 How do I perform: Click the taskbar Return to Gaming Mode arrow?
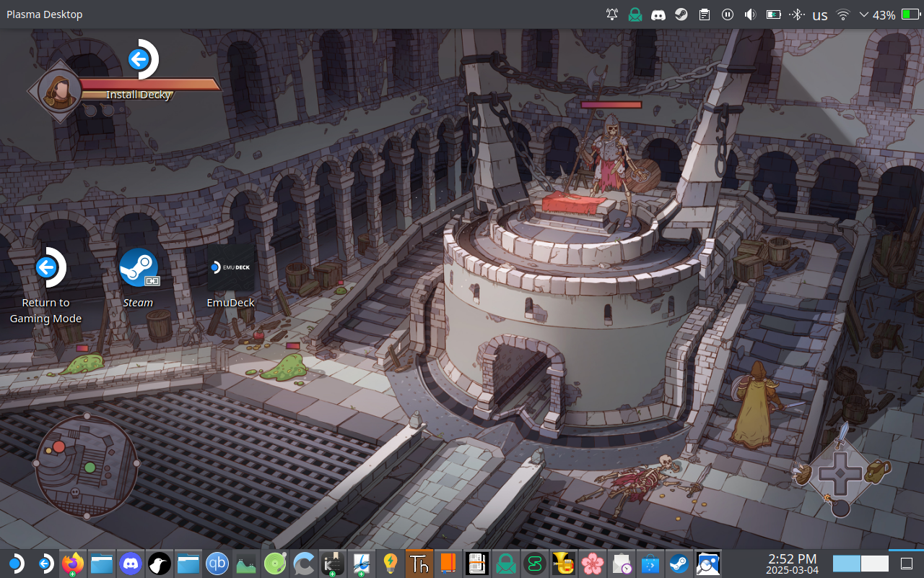[x=45, y=564]
